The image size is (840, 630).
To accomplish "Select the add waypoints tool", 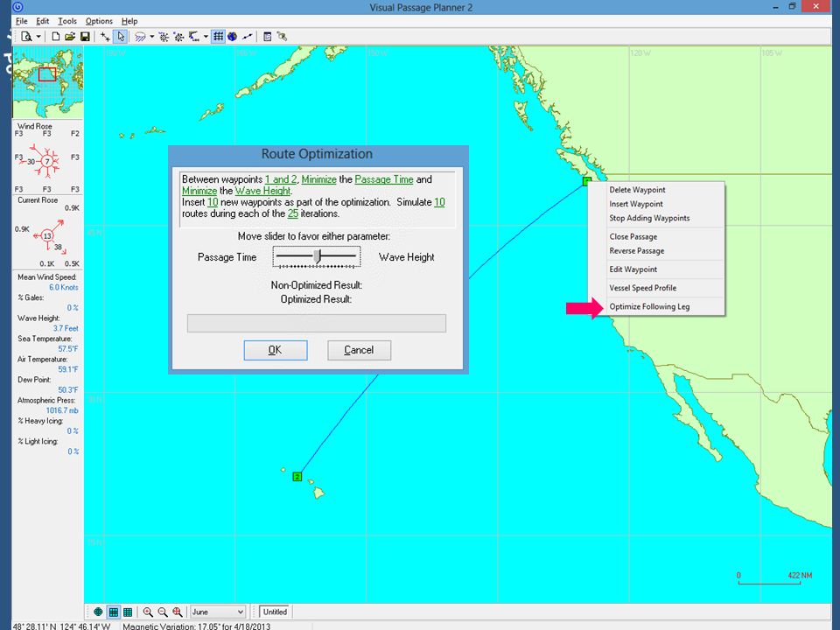I will [106, 37].
